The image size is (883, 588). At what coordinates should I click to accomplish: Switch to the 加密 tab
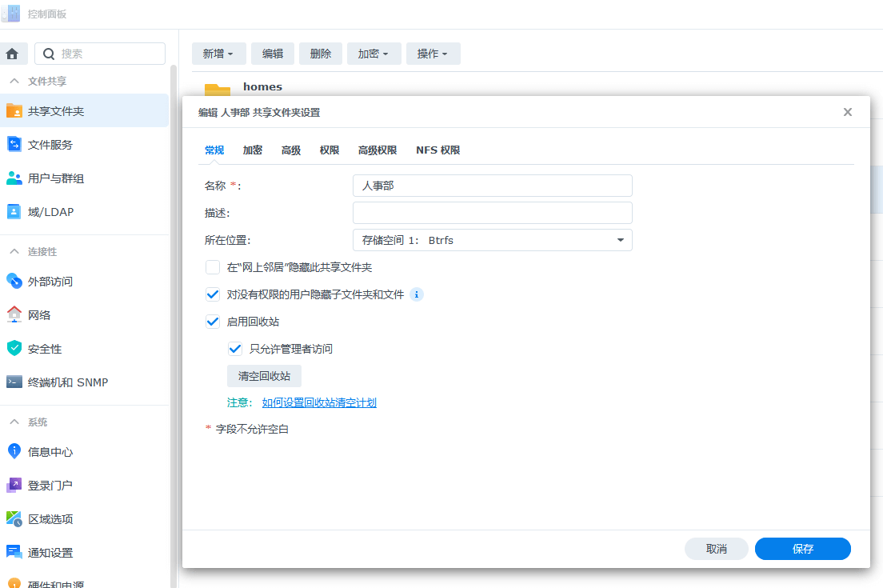pyautogui.click(x=253, y=150)
